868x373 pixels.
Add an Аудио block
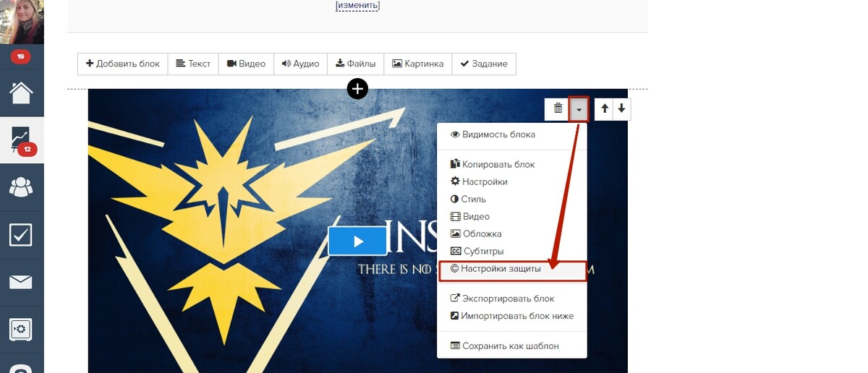click(x=300, y=64)
